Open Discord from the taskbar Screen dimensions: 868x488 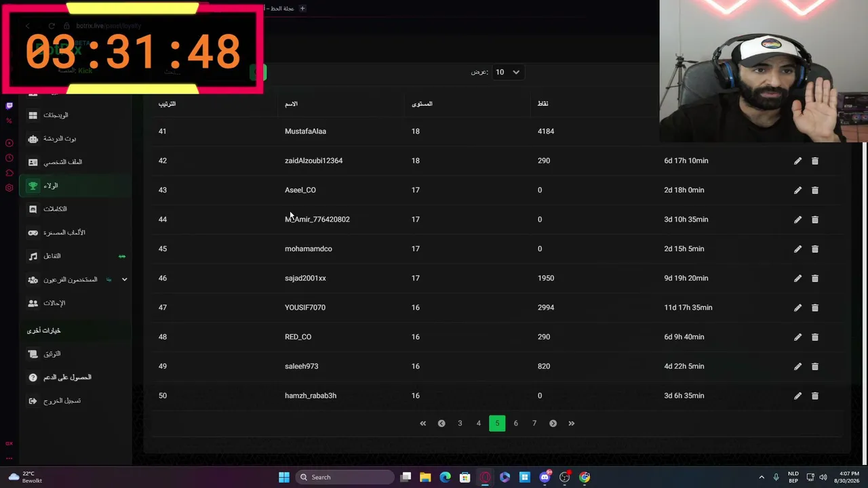point(545,477)
